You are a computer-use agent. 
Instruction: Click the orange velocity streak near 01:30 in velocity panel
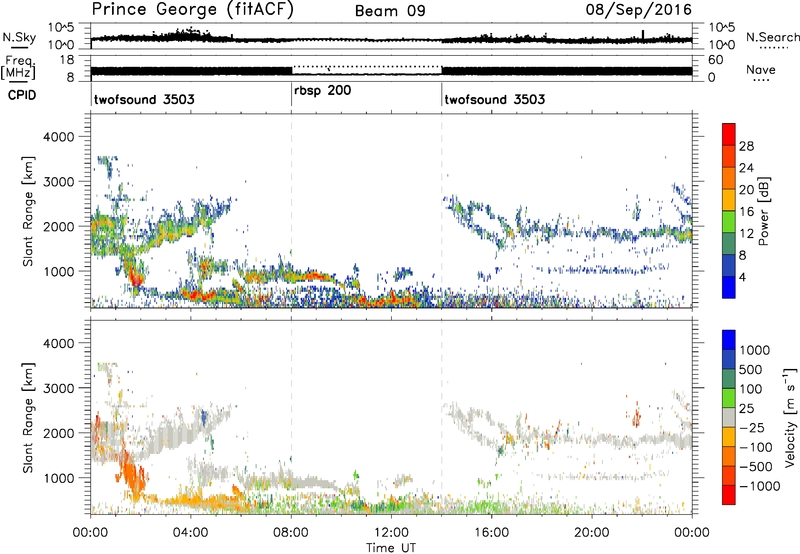pos(131,472)
